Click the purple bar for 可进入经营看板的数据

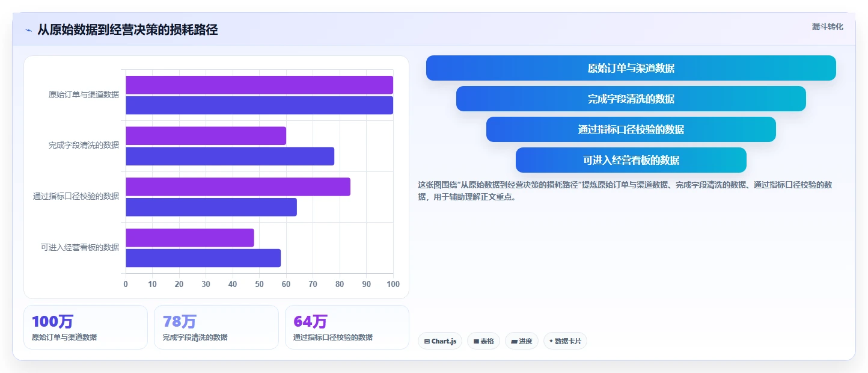(190, 238)
